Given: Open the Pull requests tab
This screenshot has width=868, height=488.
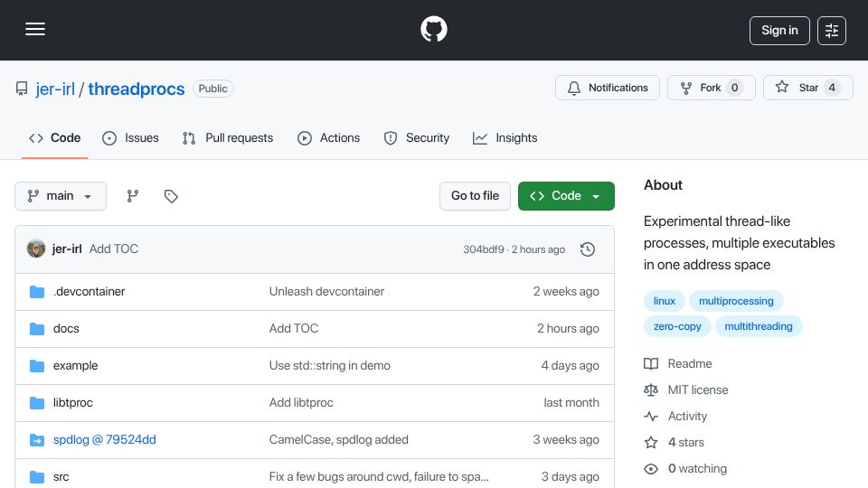Looking at the screenshot, I should pos(228,137).
